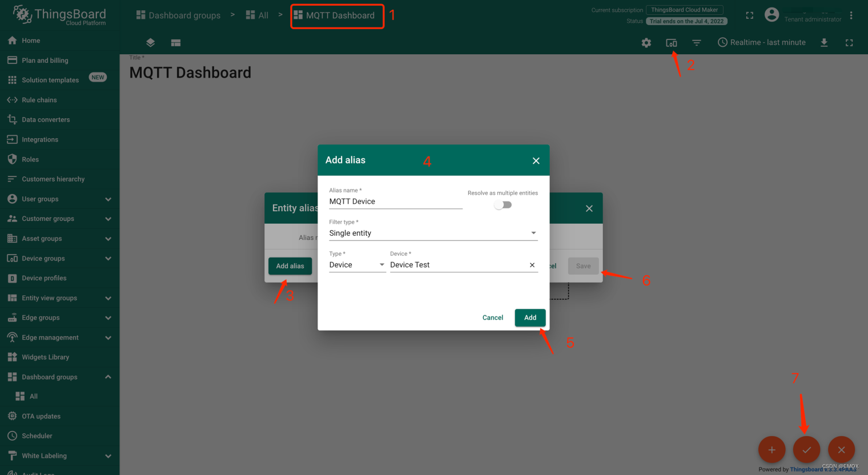Open manage dashboard states layers icon

(150, 43)
